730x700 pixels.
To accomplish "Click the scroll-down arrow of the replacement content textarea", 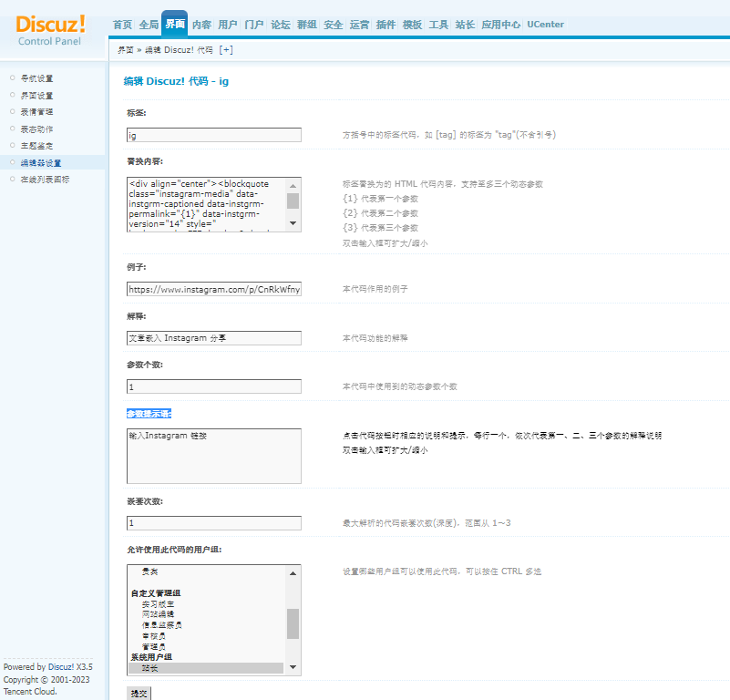I will (x=293, y=223).
